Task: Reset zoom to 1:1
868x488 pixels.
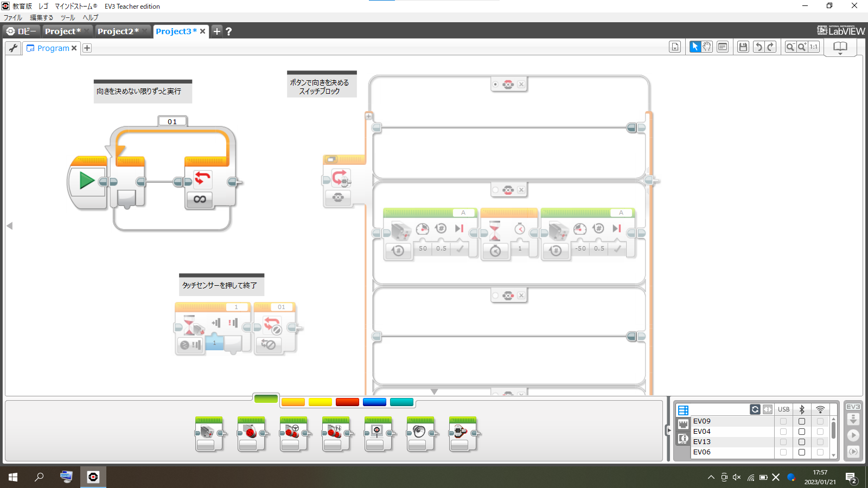Action: (814, 47)
